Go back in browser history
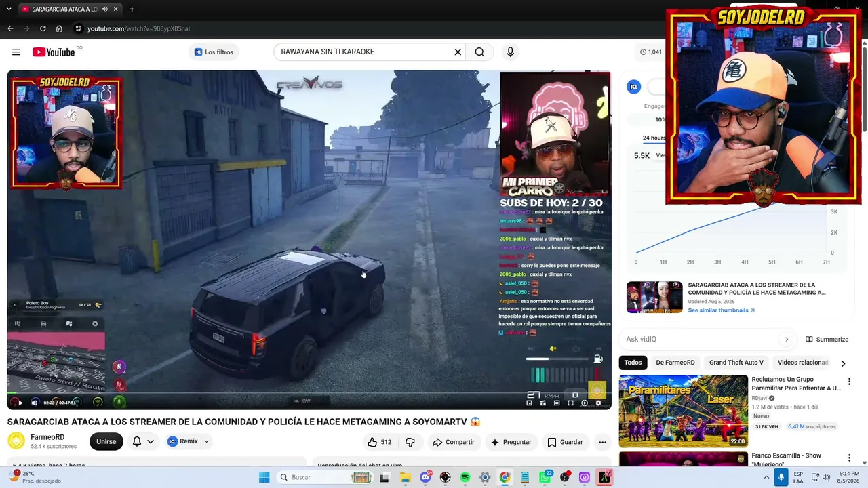 tap(10, 28)
